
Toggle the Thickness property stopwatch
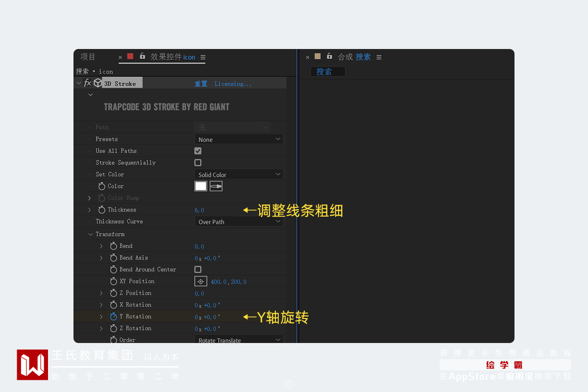point(102,210)
